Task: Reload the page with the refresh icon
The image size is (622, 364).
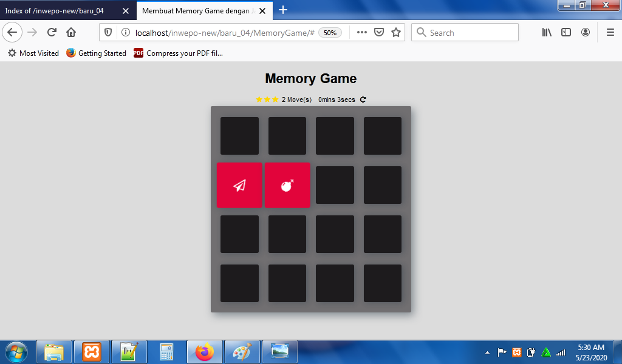Action: (52, 33)
